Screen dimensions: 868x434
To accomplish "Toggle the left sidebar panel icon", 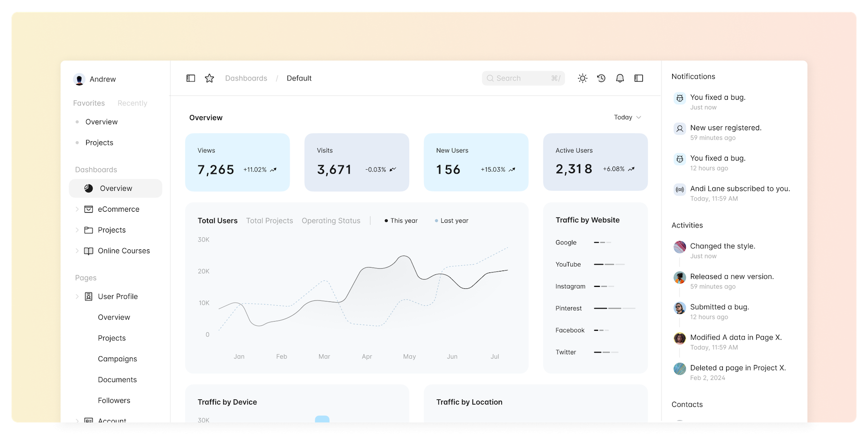I will pyautogui.click(x=190, y=78).
